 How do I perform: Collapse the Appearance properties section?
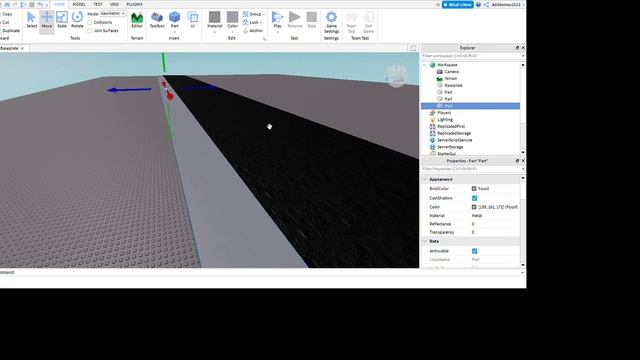(425, 179)
